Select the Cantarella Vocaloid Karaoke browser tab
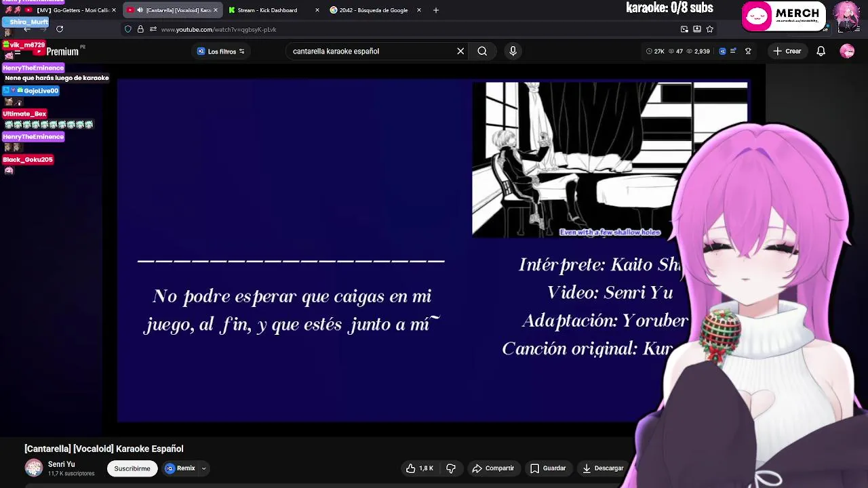868x488 pixels. [172, 10]
